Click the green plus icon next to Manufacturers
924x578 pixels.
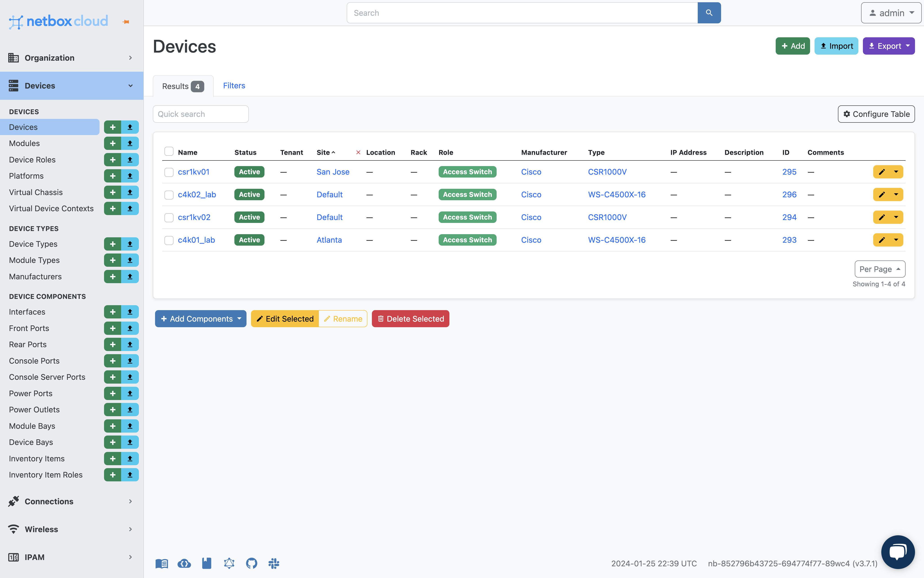[112, 276]
